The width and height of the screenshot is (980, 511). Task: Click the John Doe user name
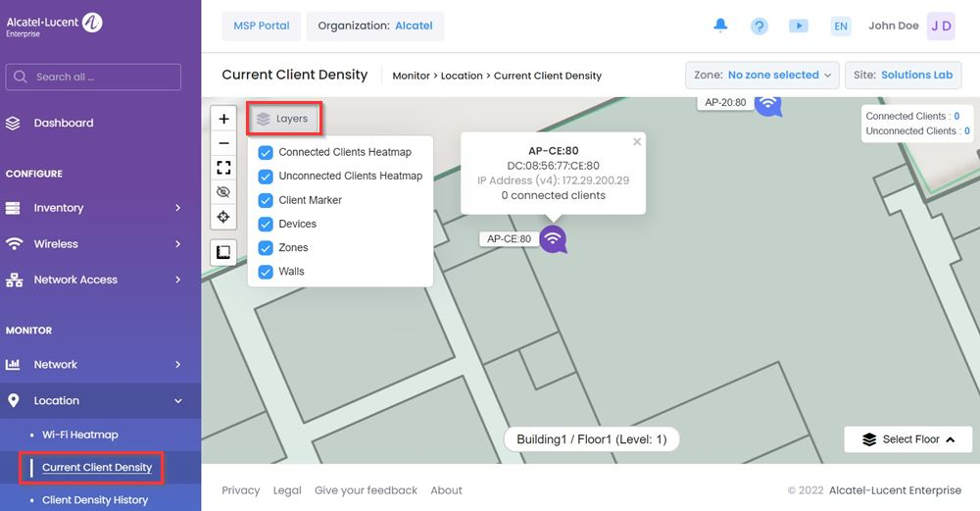[x=893, y=26]
